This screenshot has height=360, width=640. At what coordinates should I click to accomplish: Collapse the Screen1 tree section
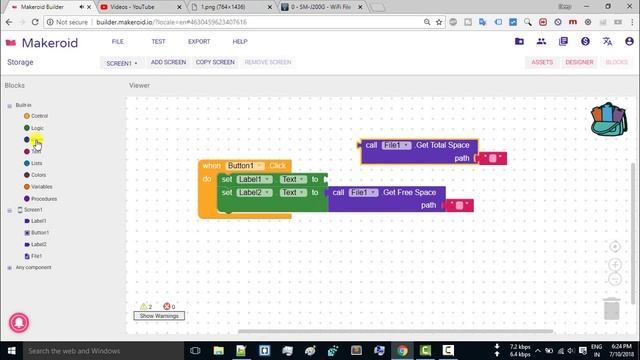(9, 211)
